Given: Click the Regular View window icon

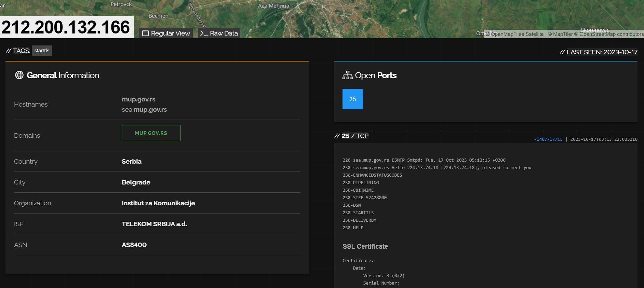Looking at the screenshot, I should [145, 33].
